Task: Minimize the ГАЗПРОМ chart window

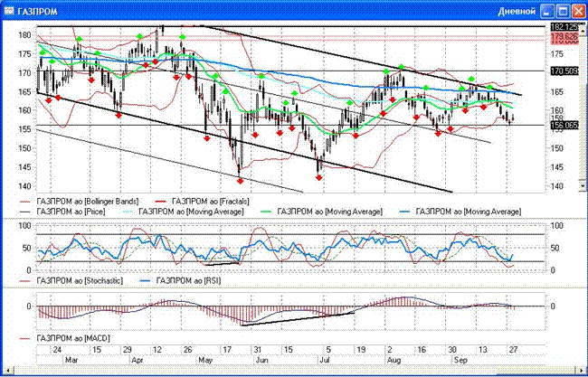Action: [x=548, y=11]
